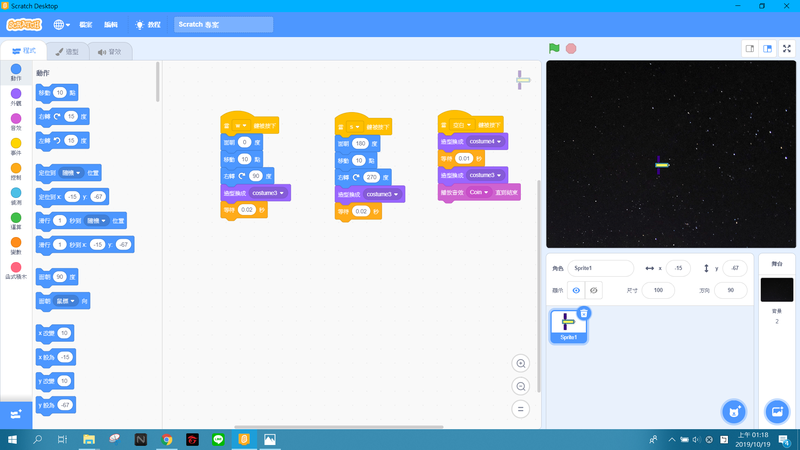
Task: Open the globe language menu
Action: click(x=62, y=24)
